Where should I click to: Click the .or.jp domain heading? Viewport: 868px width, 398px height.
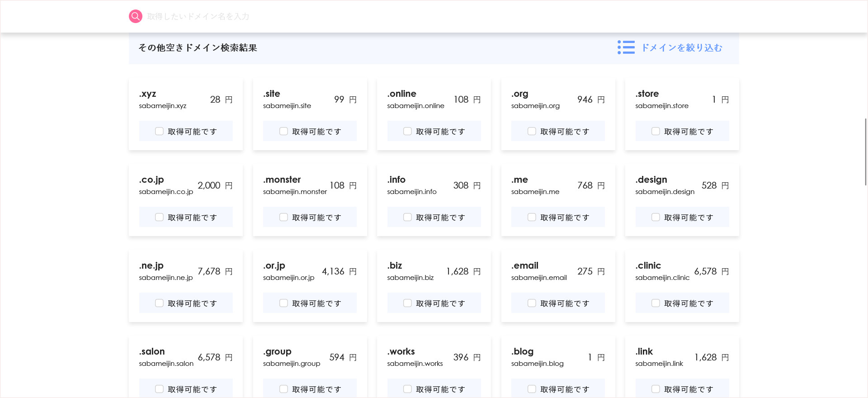click(x=274, y=265)
